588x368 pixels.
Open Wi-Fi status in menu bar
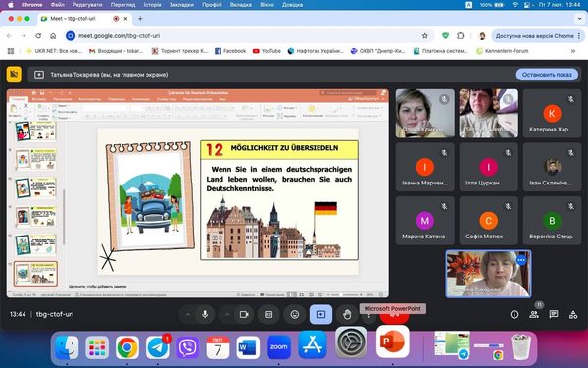coord(515,5)
